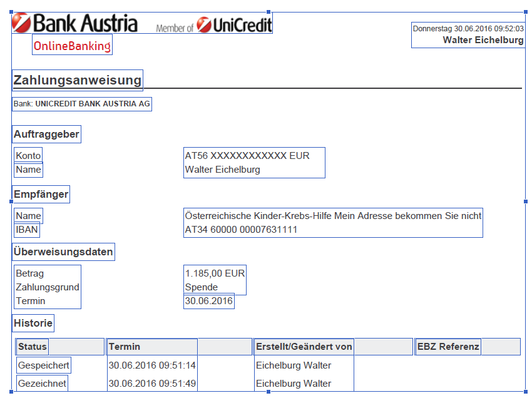Click the "IBAN" label
Image resolution: width=532 pixels, height=403 pixels.
[27, 229]
